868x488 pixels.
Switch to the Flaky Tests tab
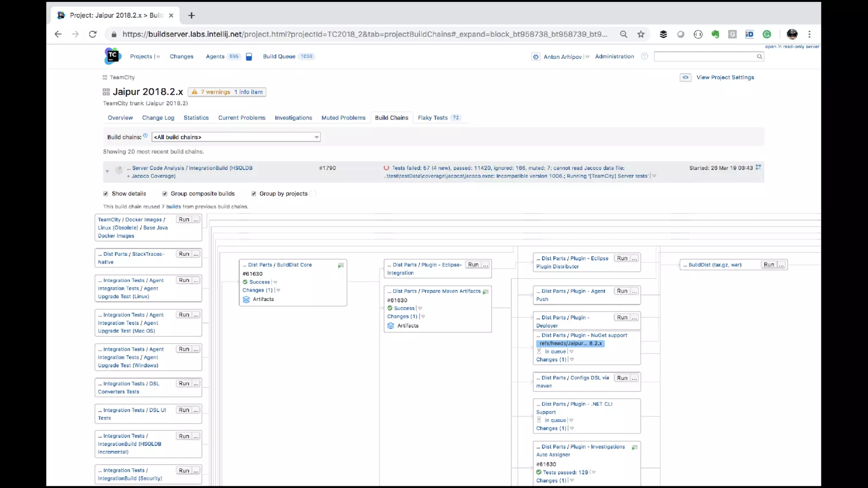pos(432,118)
